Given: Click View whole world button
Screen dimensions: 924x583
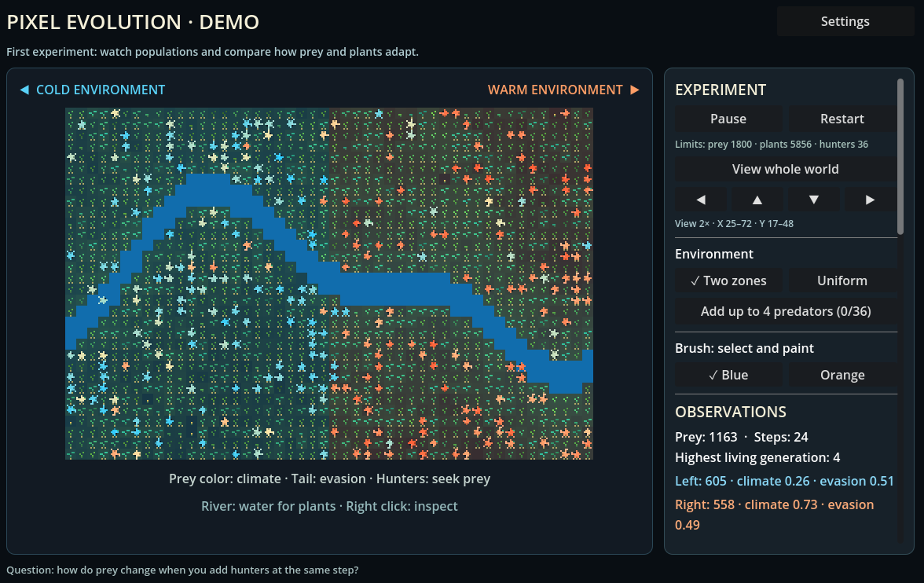Looking at the screenshot, I should [786, 169].
